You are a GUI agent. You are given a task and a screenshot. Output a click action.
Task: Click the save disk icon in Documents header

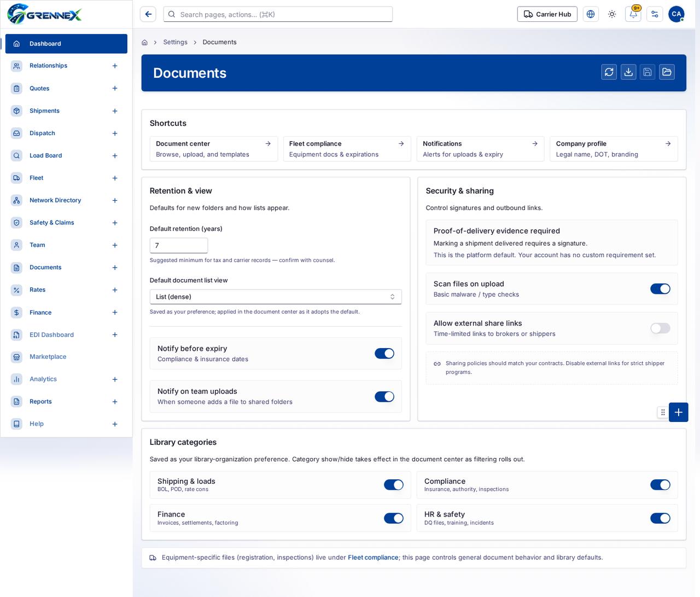click(647, 72)
